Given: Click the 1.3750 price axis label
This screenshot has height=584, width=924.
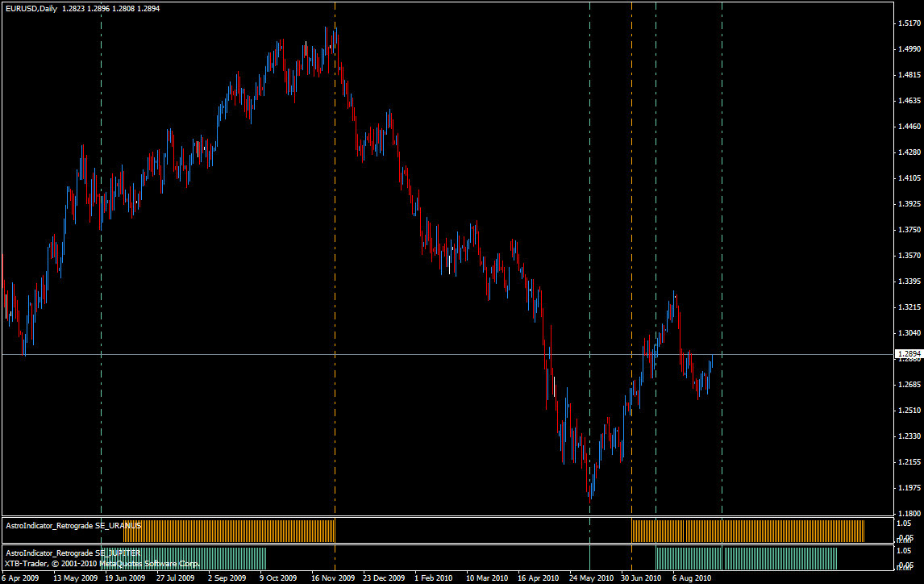Looking at the screenshot, I should [x=909, y=230].
